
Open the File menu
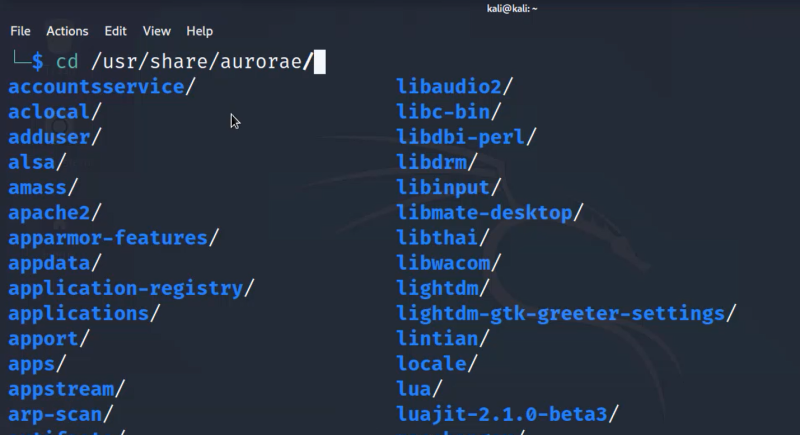(x=20, y=31)
